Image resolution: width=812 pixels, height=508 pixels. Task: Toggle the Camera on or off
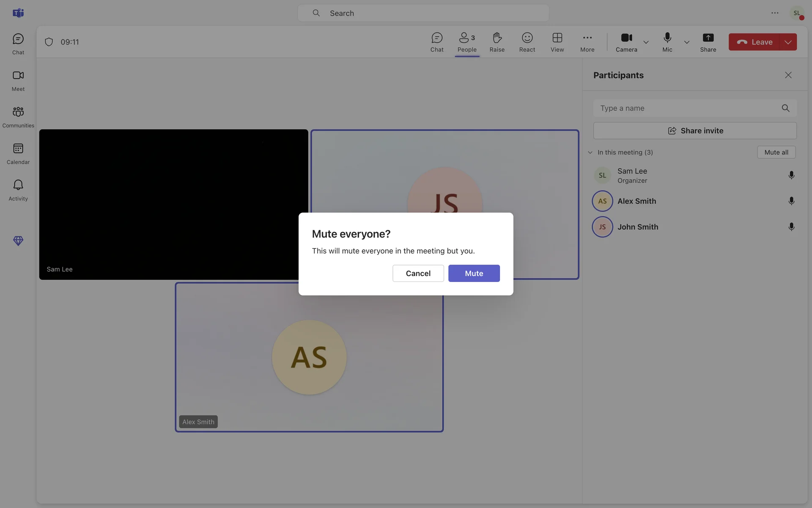coord(626,42)
